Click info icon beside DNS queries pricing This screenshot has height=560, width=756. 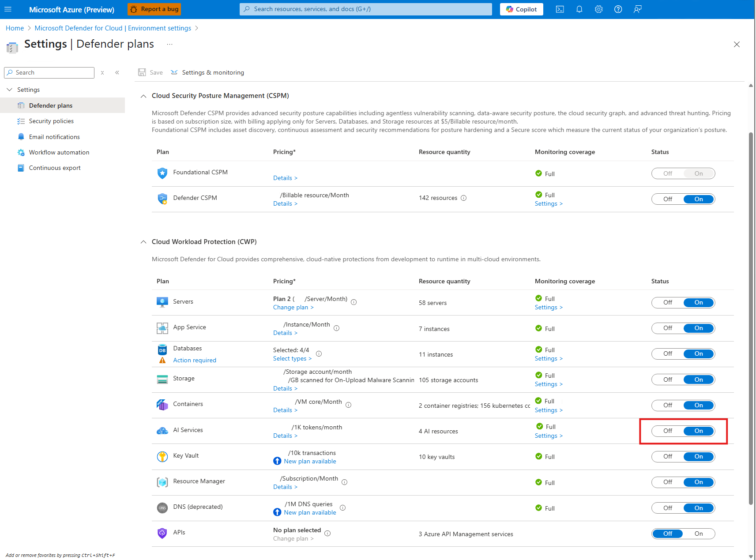click(342, 507)
